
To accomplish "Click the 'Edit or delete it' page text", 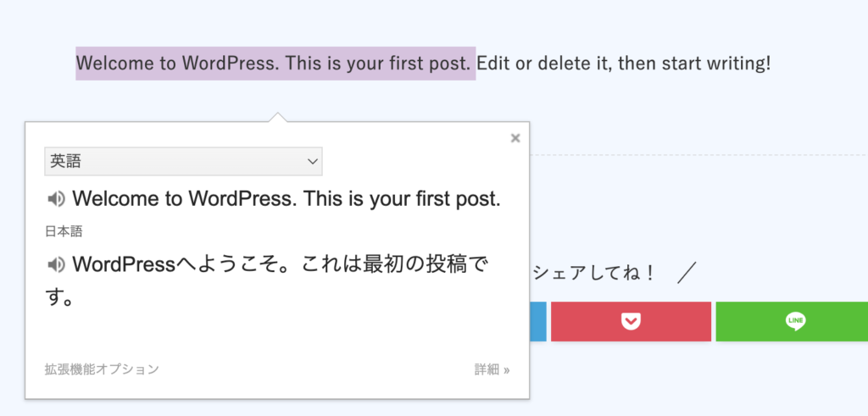I will click(x=544, y=64).
